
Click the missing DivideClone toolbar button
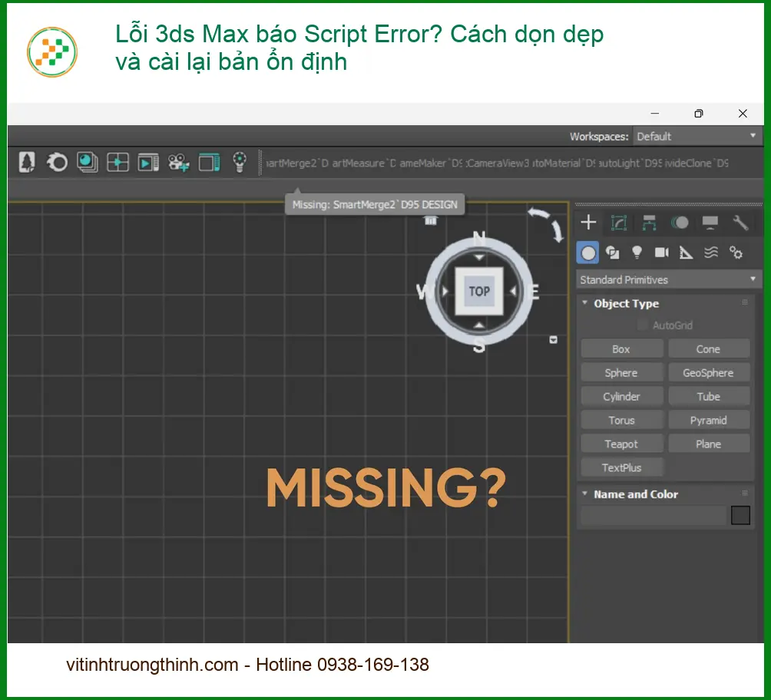697,163
